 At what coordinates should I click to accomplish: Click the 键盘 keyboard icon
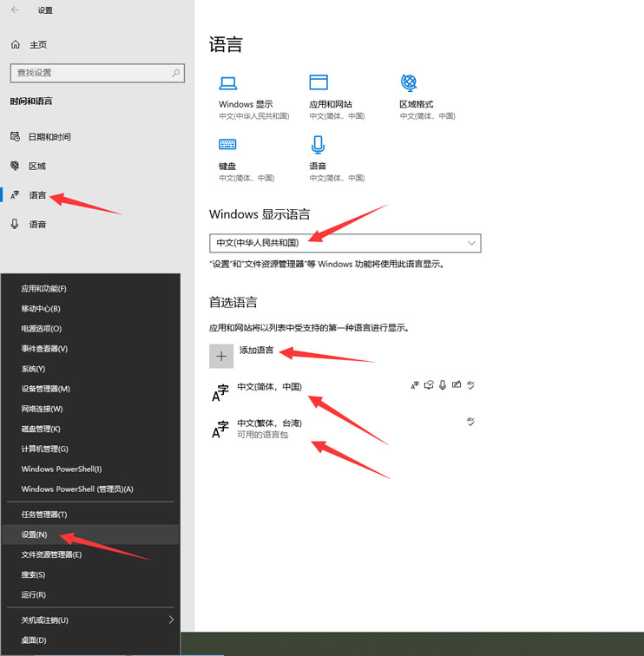(227, 144)
